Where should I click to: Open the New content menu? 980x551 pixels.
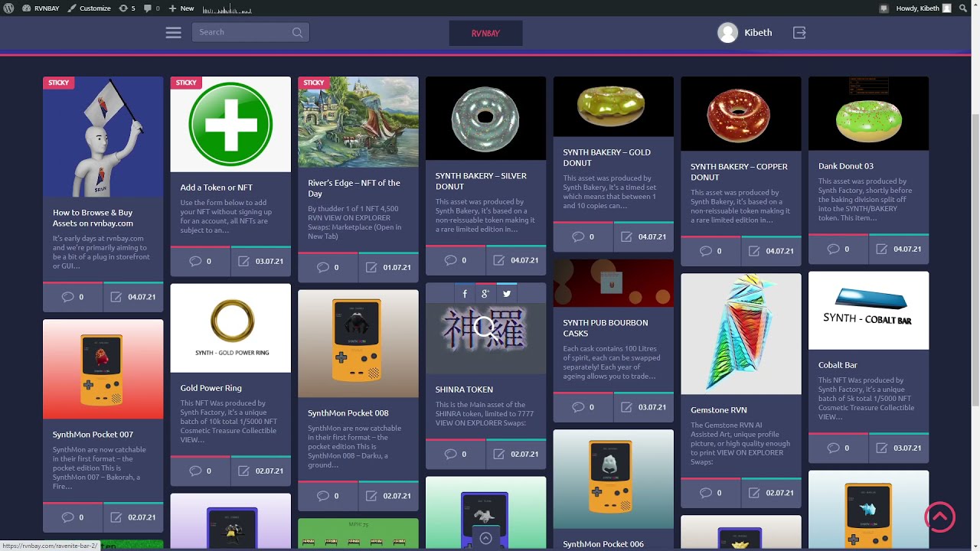pyautogui.click(x=181, y=8)
